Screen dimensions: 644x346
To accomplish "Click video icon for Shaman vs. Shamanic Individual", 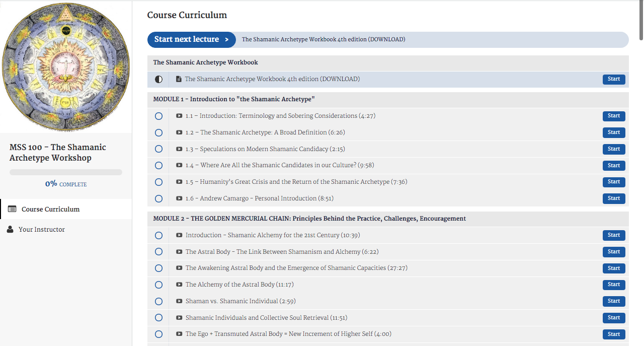I will 179,301.
